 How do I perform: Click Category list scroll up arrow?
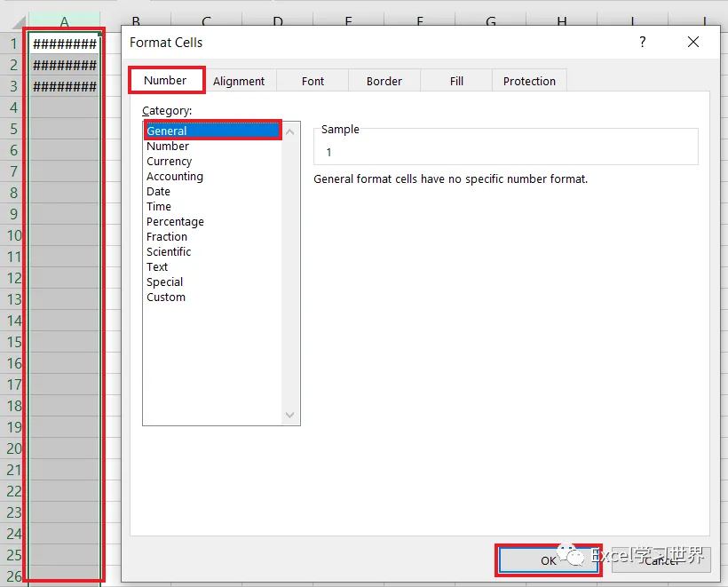point(290,132)
